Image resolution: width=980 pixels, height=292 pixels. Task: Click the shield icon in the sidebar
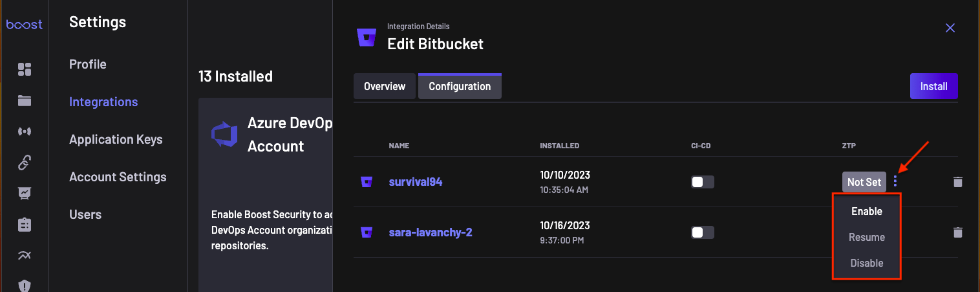pyautogui.click(x=25, y=285)
